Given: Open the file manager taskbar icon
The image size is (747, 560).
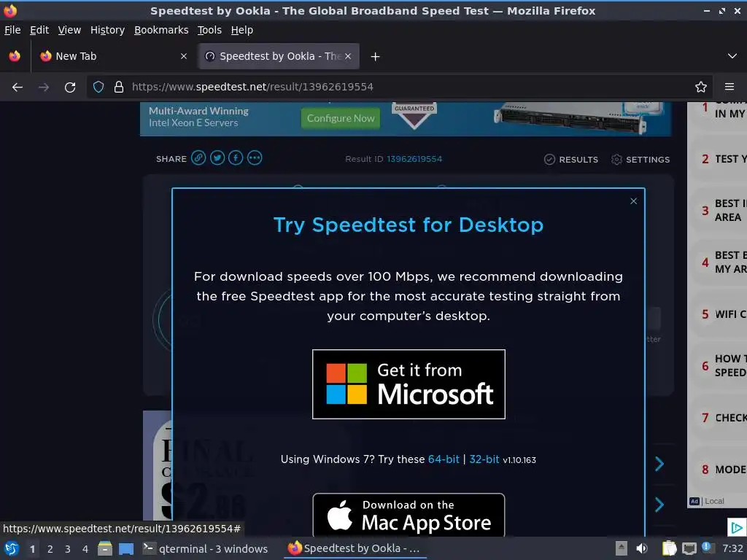Looking at the screenshot, I should (x=105, y=548).
